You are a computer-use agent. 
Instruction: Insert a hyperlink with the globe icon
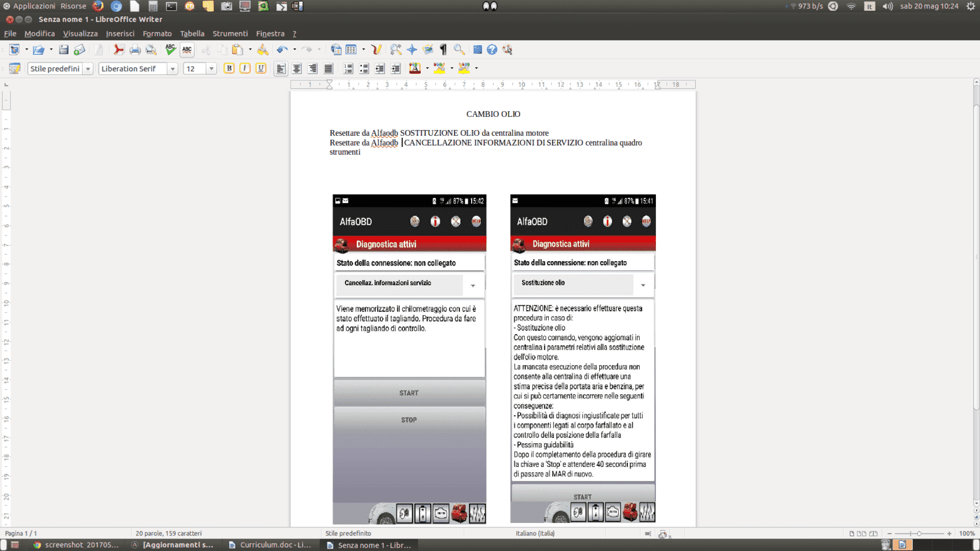coord(336,50)
